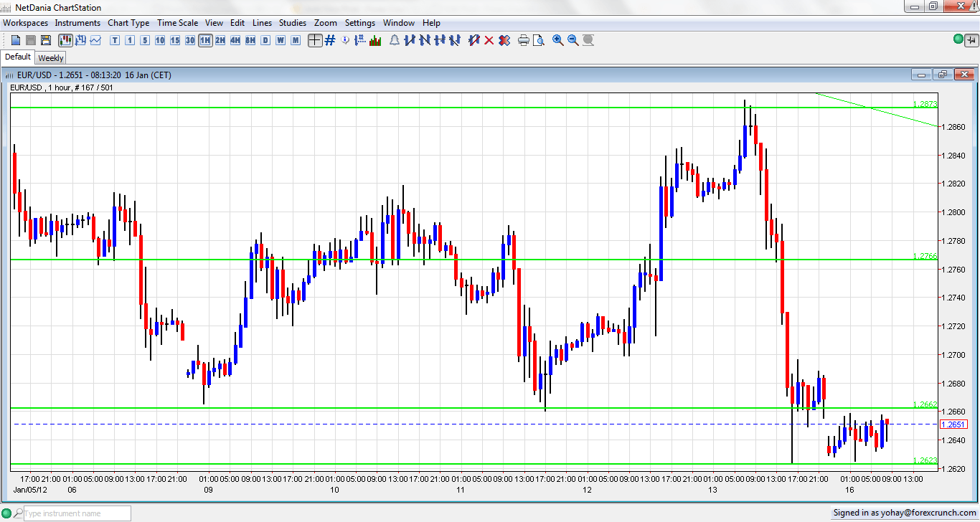Click the print chart icon
The width and height of the screenshot is (980, 522).
tap(523, 40)
